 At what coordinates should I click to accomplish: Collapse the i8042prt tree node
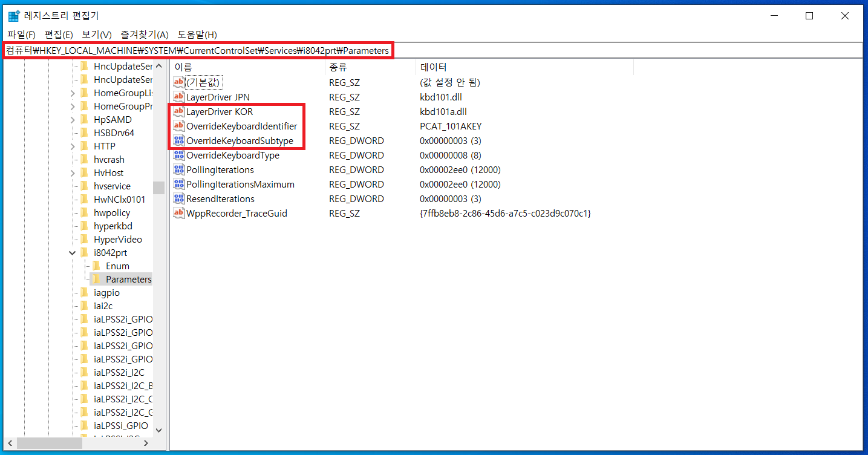tap(73, 253)
